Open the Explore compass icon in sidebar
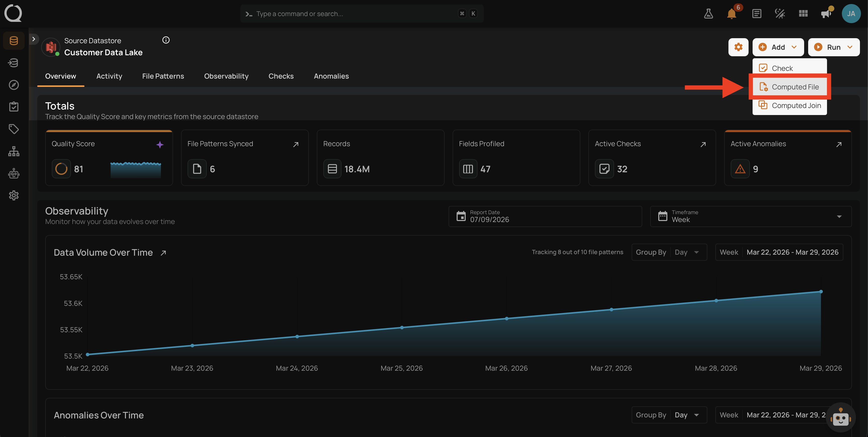868x437 pixels. (14, 85)
